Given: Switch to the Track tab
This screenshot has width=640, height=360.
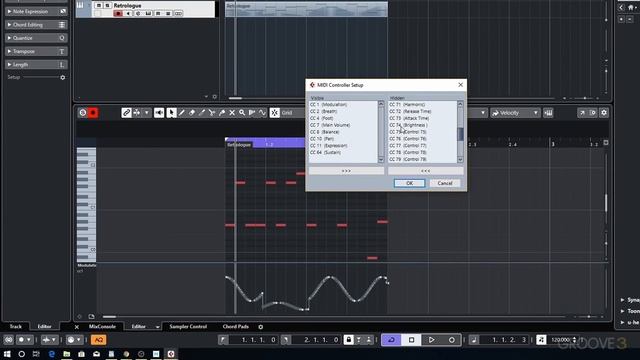Looking at the screenshot, I should point(16,327).
